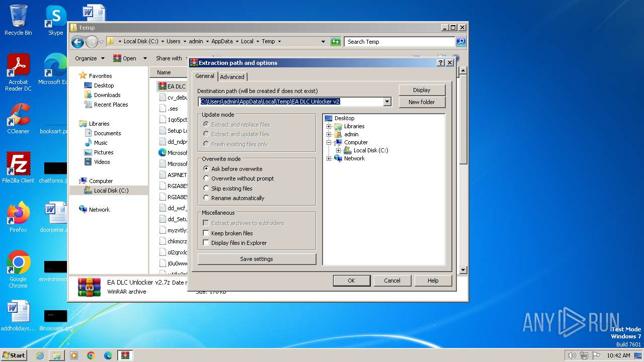Click the Name column header
Screen dimensions: 644x362
[x=164, y=72]
